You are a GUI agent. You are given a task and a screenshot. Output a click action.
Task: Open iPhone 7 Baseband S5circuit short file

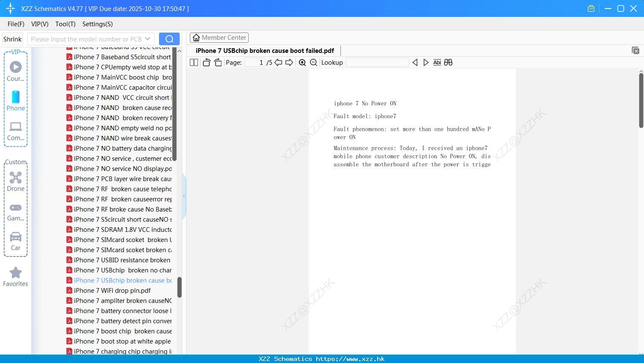click(119, 57)
